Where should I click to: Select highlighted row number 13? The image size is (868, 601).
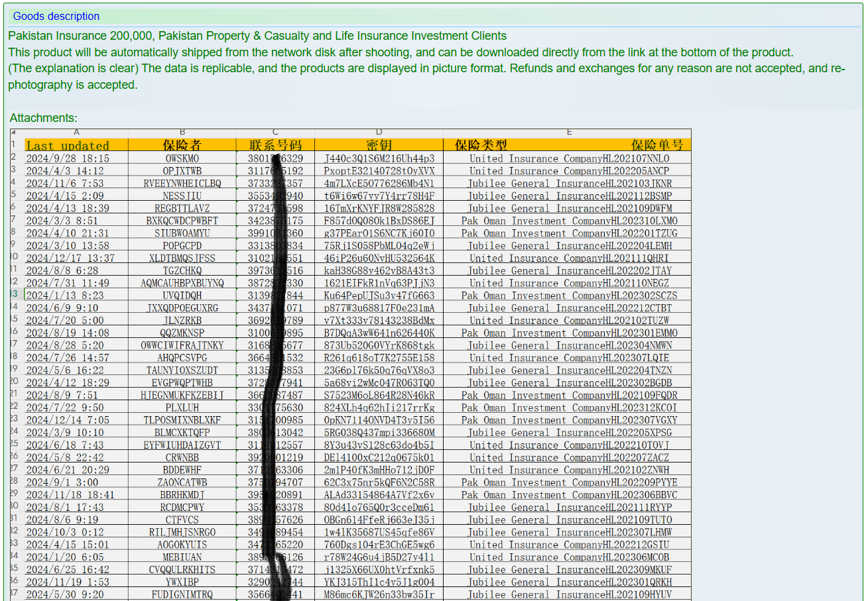[13, 294]
